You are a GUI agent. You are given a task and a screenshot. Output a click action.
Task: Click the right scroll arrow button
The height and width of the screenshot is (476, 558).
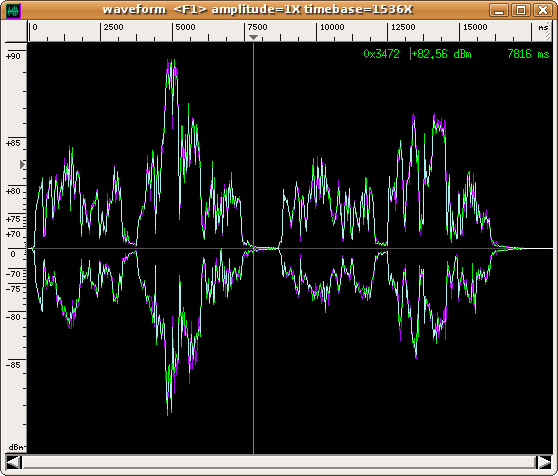click(544, 462)
